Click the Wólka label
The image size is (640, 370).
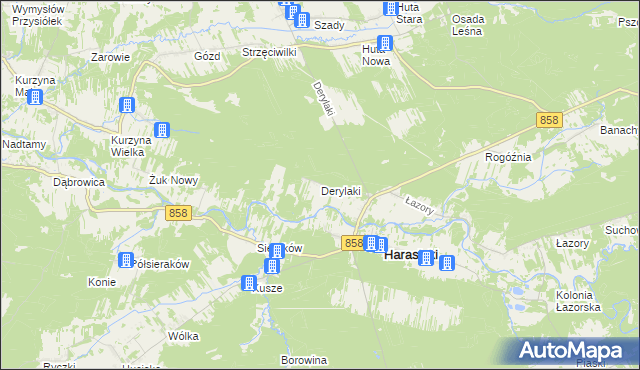(x=183, y=336)
